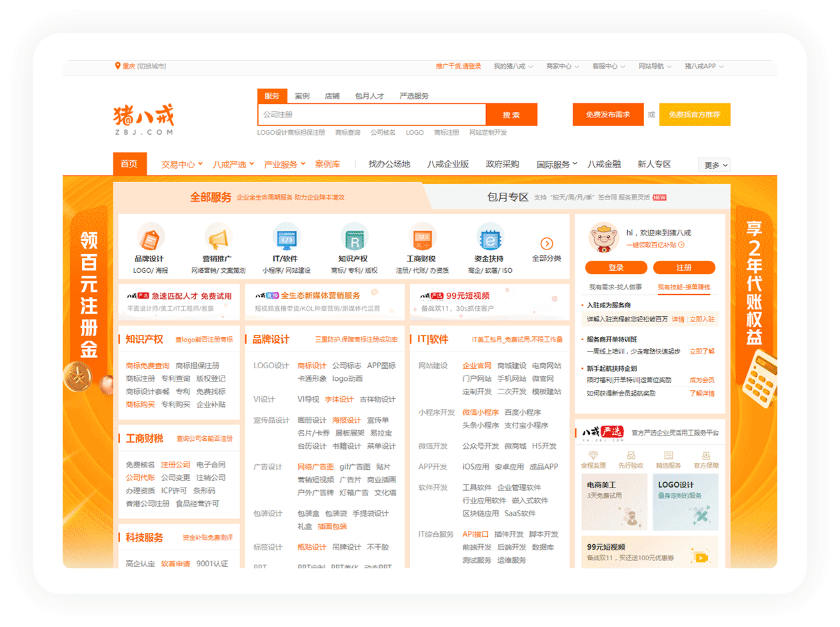Click the 网络广告图 link
This screenshot has width=840, height=627.
pyautogui.click(x=315, y=467)
